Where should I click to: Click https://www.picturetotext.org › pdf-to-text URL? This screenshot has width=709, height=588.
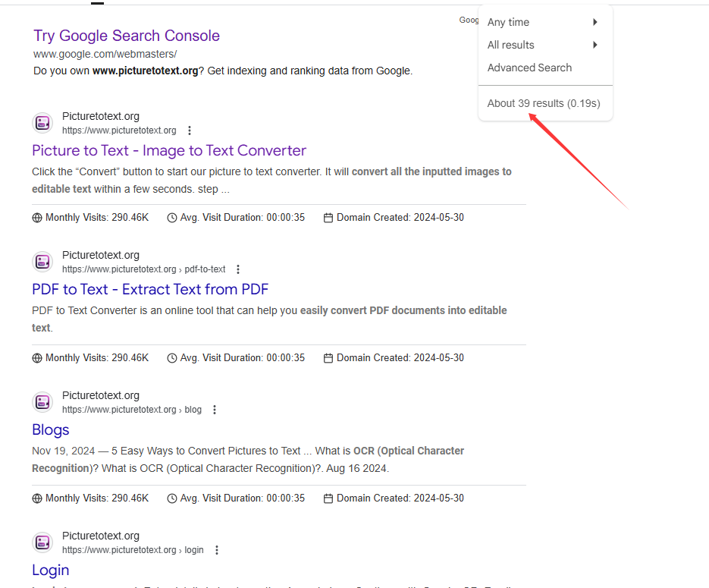click(x=144, y=269)
